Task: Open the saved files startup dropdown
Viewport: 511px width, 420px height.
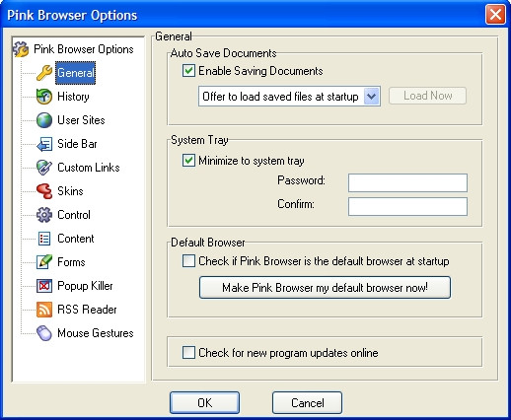Action: [x=372, y=97]
